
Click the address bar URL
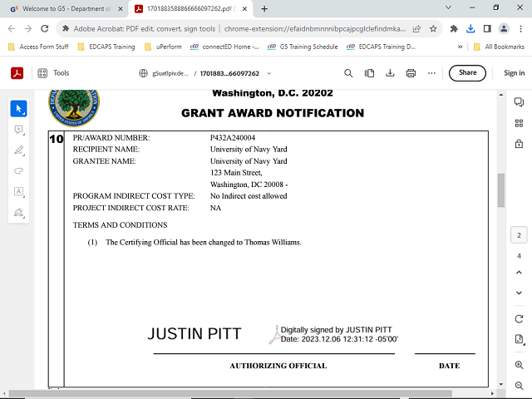coord(314,29)
